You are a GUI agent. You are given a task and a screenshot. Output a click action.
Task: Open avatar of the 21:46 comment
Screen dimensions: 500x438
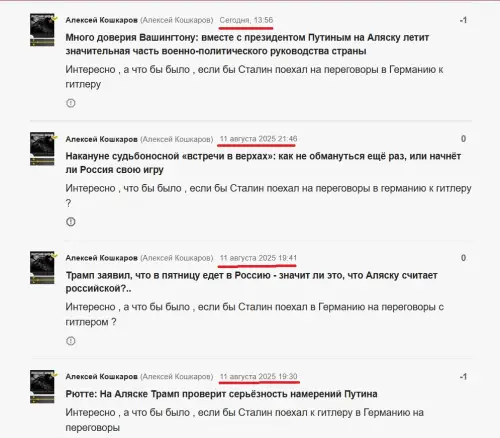click(x=42, y=149)
